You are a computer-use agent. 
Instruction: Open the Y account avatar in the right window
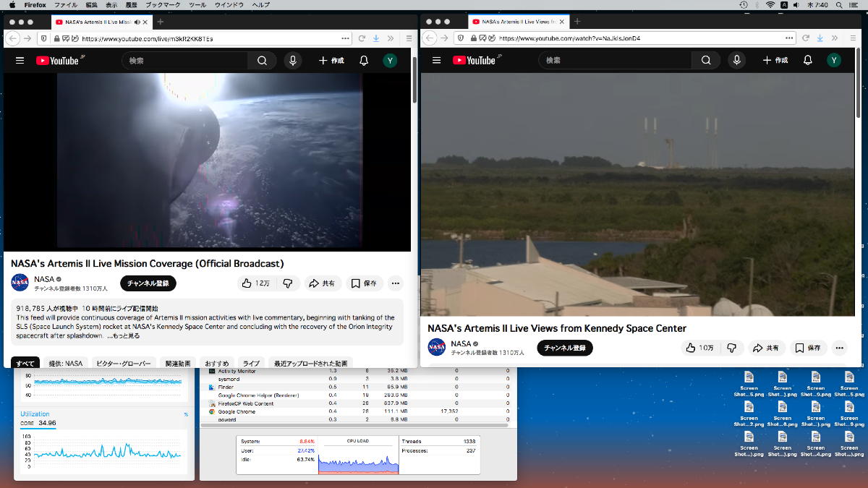click(x=834, y=61)
